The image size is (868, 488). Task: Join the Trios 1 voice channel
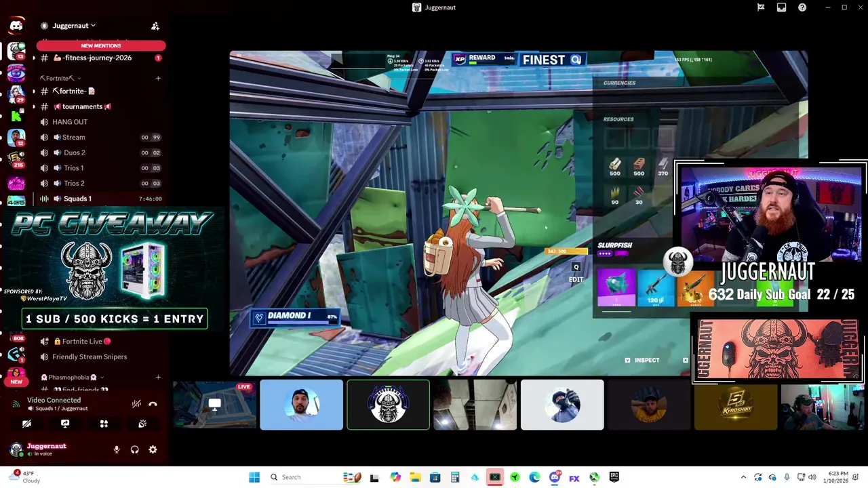click(x=100, y=168)
